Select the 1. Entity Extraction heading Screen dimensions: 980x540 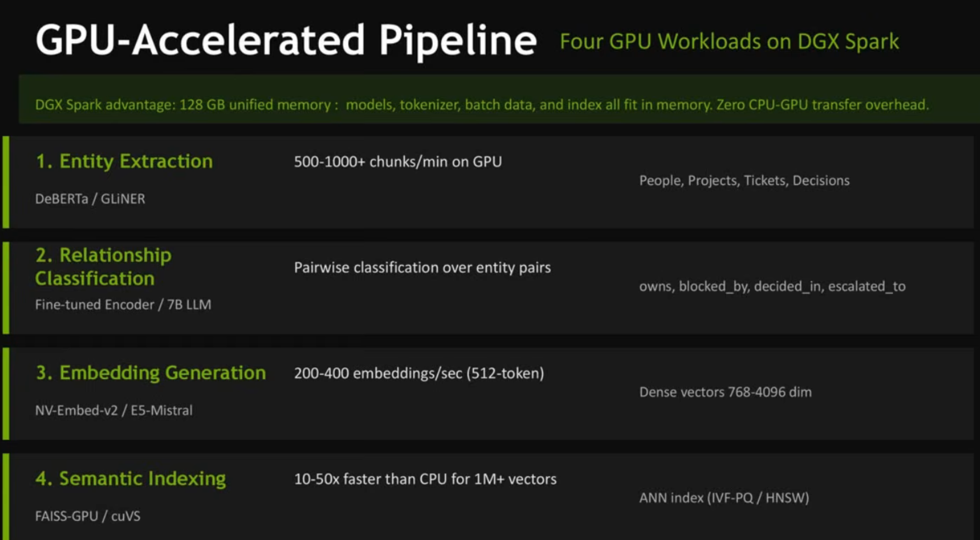[124, 161]
